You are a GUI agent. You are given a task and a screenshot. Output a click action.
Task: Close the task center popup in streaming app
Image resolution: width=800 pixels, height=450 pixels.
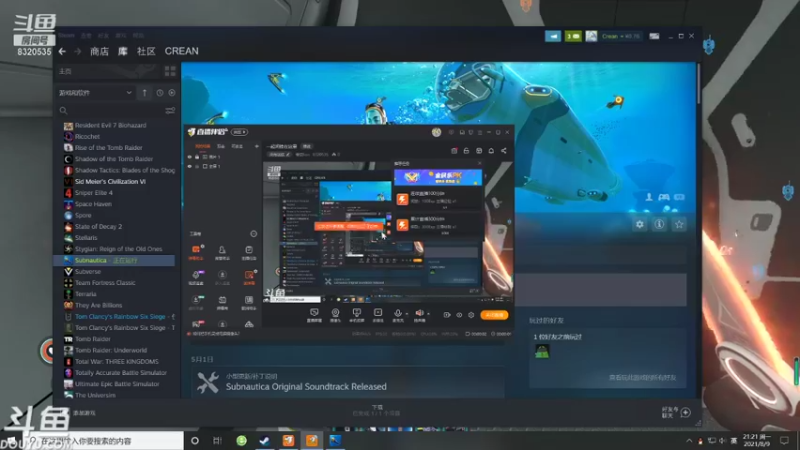click(479, 163)
